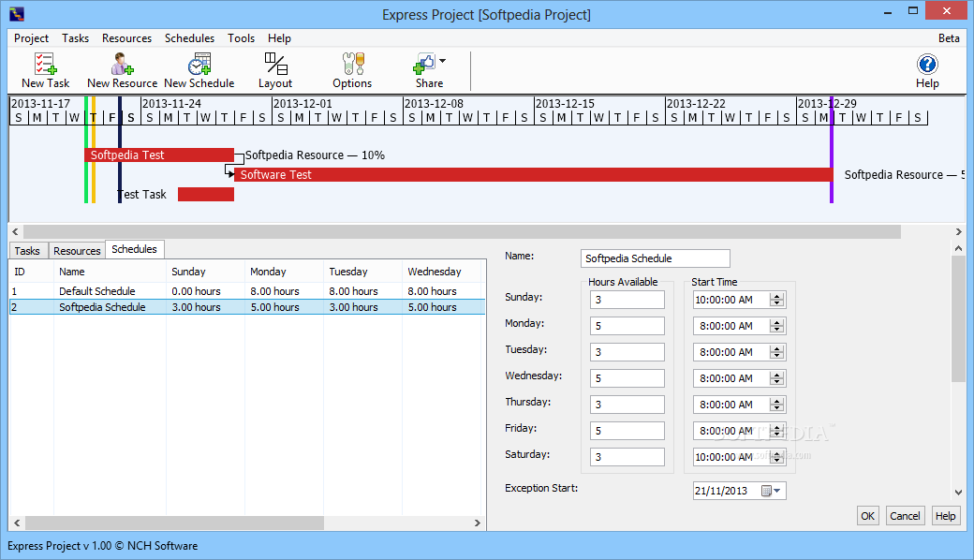Click the schedule list horizontal scrollbar thumb
The height and width of the screenshot is (560, 974).
point(174,523)
